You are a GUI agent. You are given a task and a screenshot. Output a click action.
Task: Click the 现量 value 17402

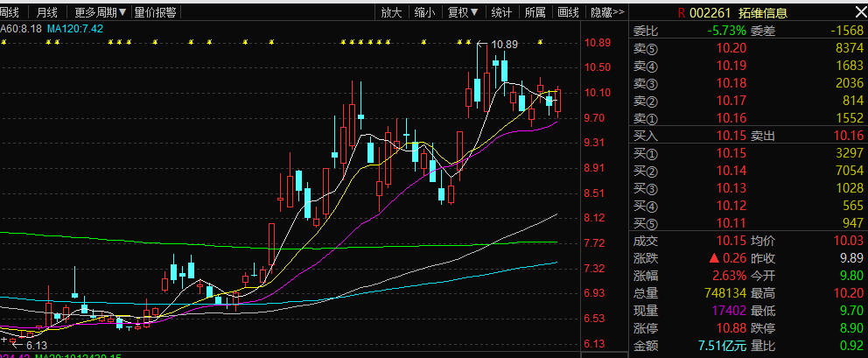pos(728,311)
